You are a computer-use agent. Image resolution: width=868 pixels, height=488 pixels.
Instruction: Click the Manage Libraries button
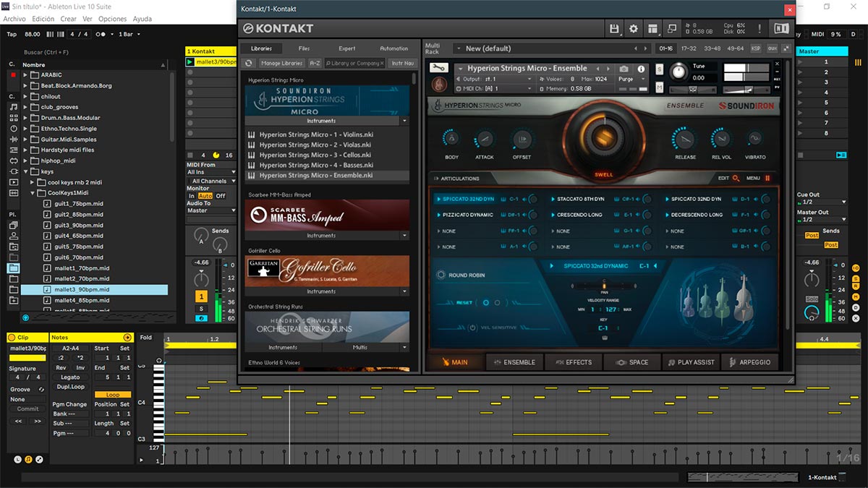(281, 64)
